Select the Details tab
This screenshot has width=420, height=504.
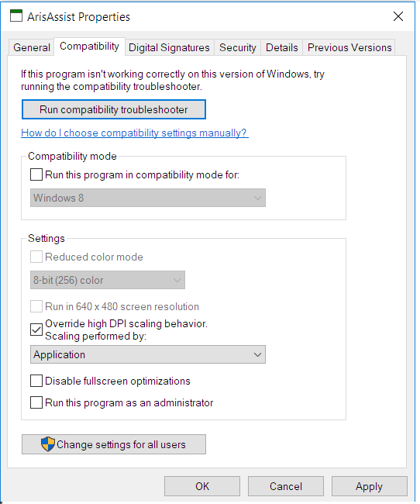pyautogui.click(x=282, y=47)
